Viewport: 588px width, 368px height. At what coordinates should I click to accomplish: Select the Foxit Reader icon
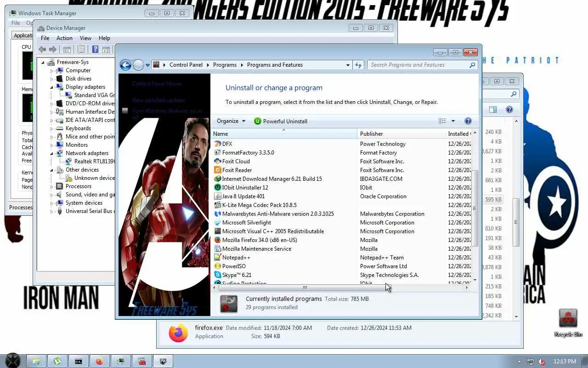coord(218,170)
